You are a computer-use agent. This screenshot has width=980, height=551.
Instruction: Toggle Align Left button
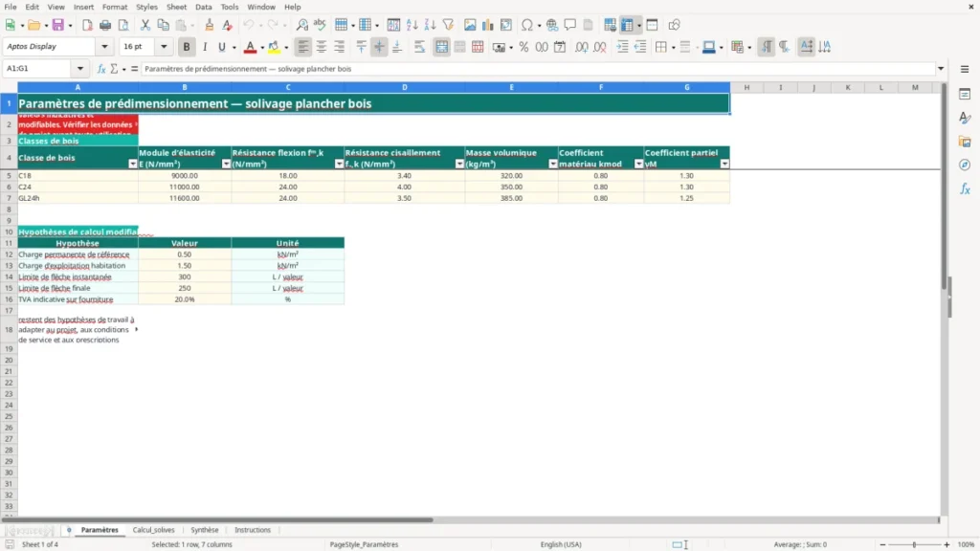[x=303, y=47]
